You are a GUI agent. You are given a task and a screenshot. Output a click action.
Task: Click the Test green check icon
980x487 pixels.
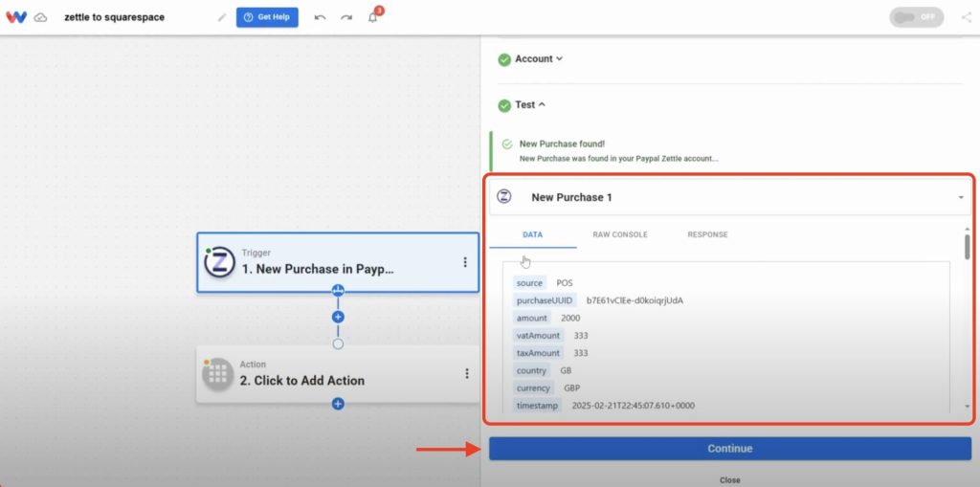tap(504, 105)
